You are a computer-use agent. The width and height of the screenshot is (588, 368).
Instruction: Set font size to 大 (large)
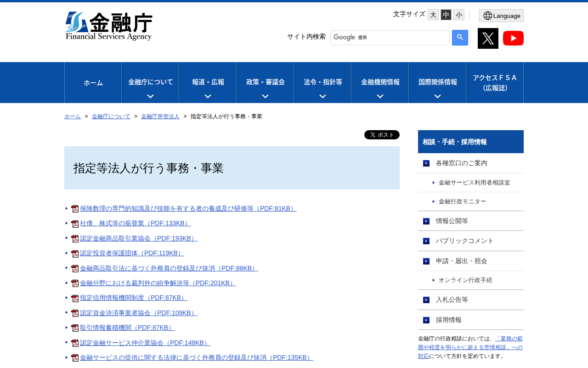pyautogui.click(x=433, y=15)
